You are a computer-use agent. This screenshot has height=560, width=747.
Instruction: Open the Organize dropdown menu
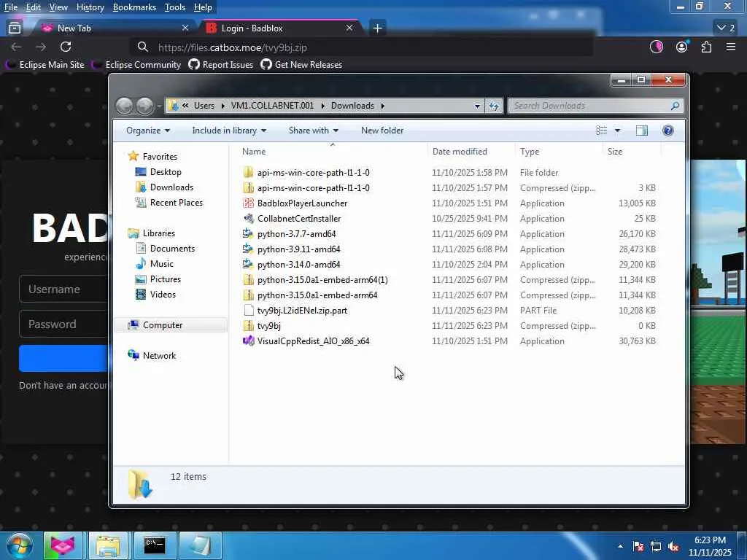point(147,131)
